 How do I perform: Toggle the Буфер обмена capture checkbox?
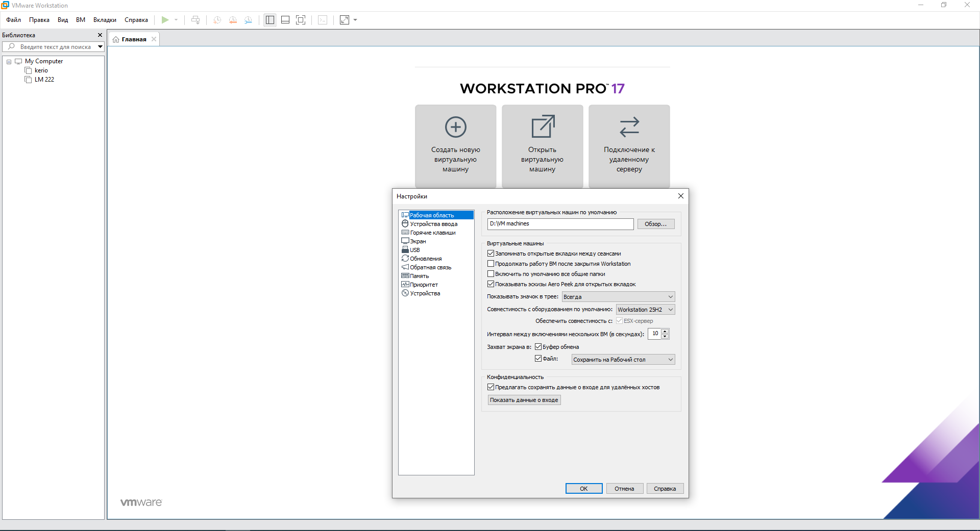point(538,347)
